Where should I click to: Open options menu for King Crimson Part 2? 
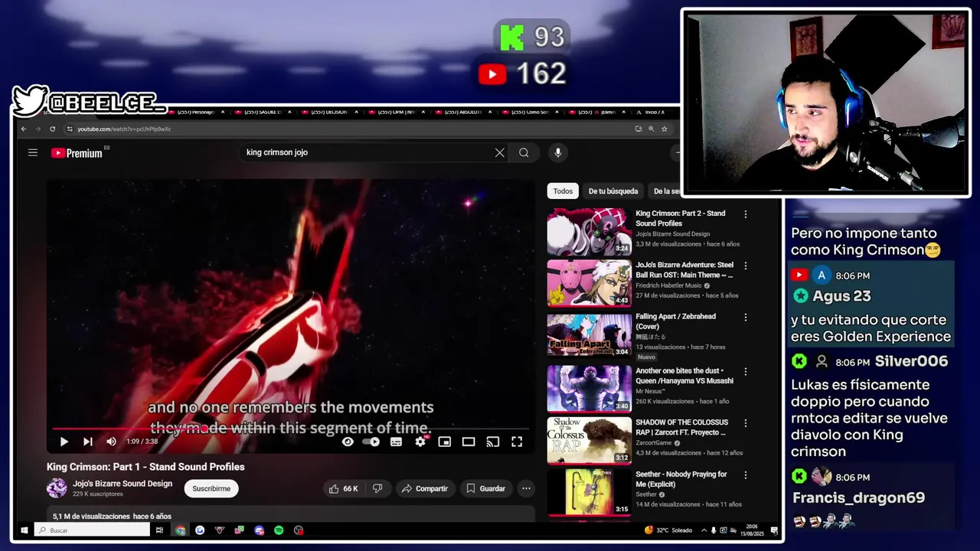[746, 214]
